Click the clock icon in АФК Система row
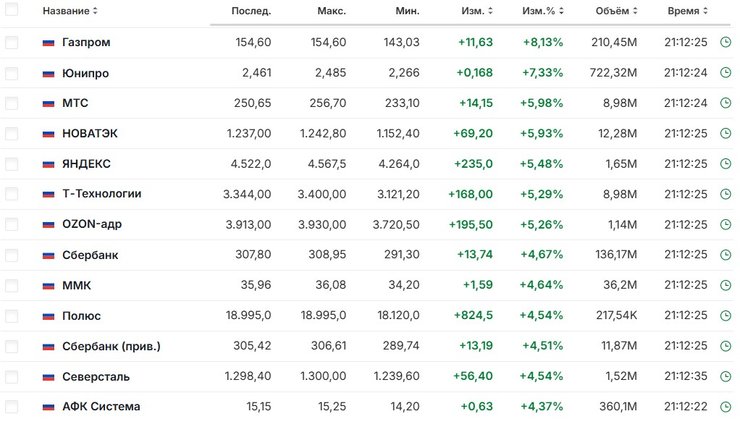Screen dimensions: 740x421 pyautogui.click(x=725, y=407)
